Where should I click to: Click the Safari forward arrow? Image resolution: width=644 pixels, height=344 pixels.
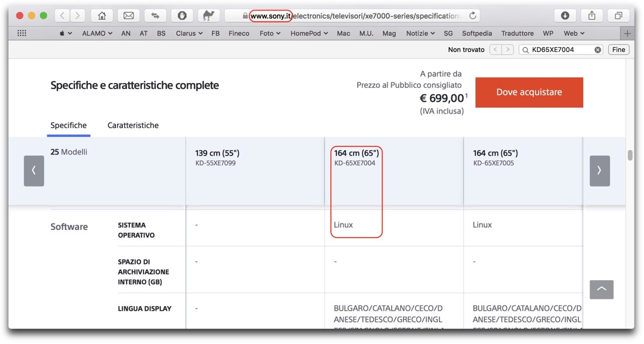click(77, 16)
